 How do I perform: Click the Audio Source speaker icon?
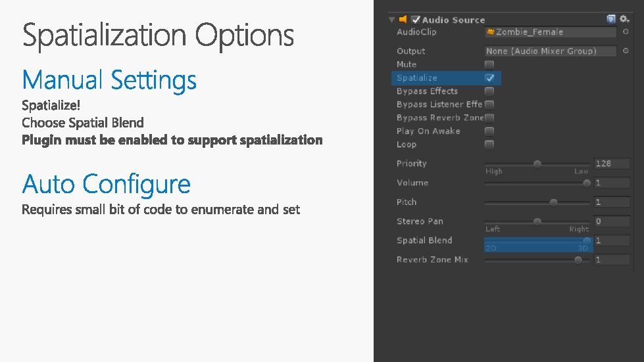point(403,20)
